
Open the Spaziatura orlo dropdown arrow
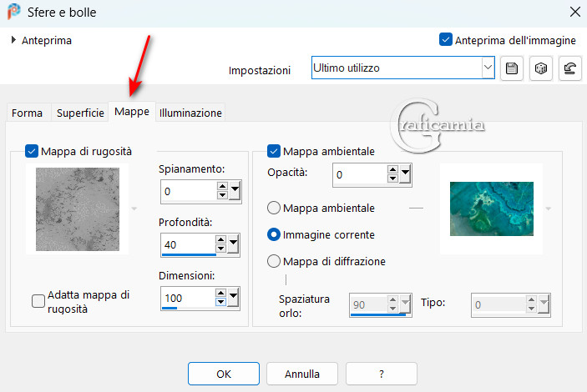406,304
